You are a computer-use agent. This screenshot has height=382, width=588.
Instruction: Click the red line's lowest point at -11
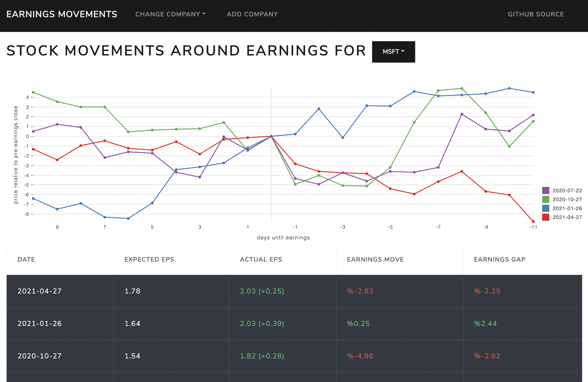pyautogui.click(x=533, y=221)
